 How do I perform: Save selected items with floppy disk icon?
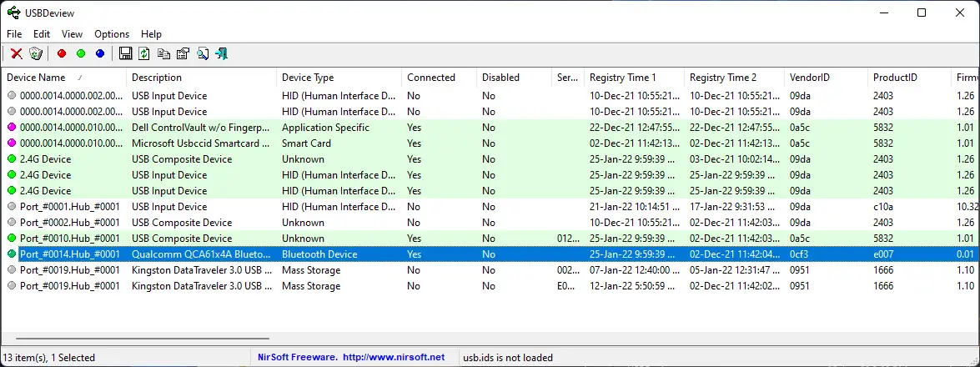coord(126,54)
